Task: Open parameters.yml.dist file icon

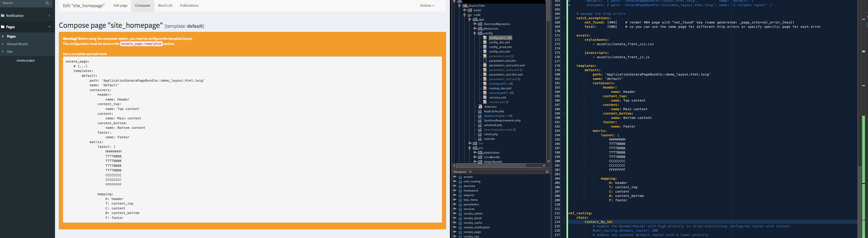Action: 485,61
